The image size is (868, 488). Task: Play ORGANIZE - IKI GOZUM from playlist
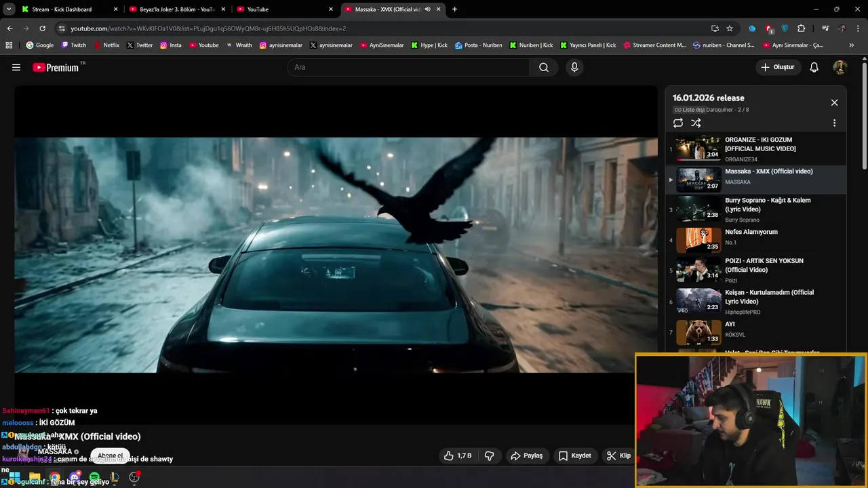coord(756,149)
